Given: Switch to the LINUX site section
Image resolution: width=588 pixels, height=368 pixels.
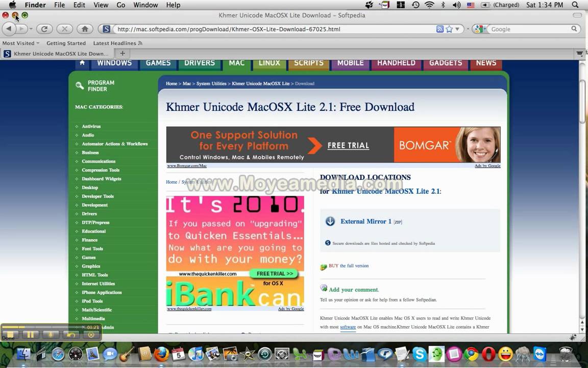Looking at the screenshot, I should point(269,63).
